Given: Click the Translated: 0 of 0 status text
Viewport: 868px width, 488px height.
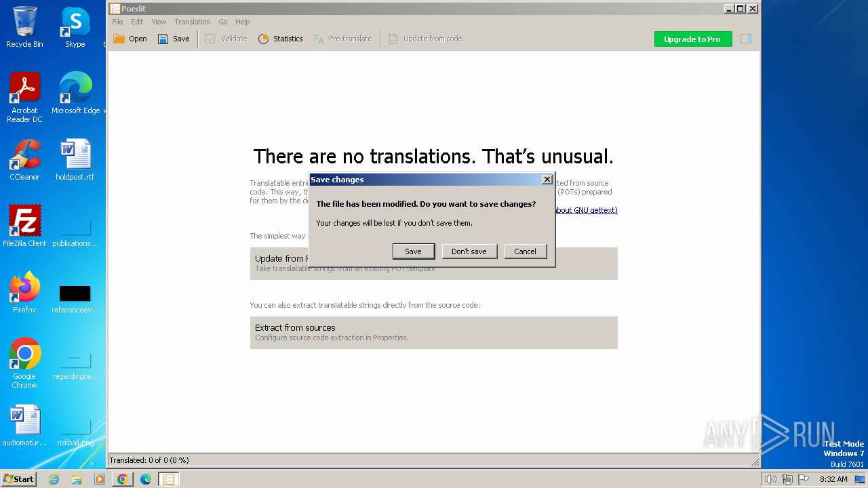Looking at the screenshot, I should pos(149,460).
